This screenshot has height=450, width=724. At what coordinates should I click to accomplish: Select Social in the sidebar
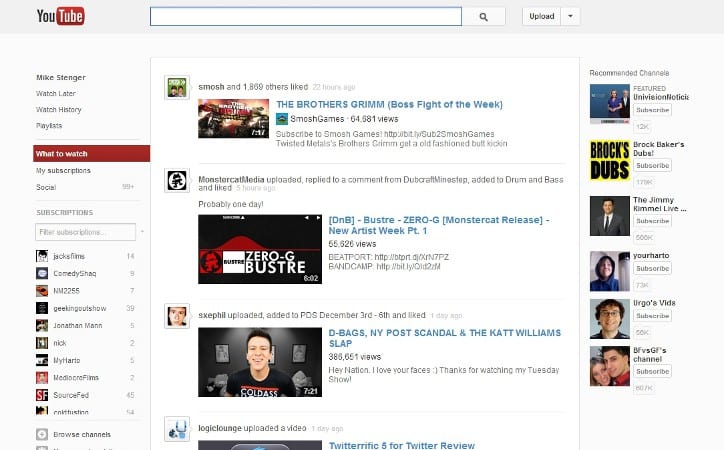pos(46,187)
